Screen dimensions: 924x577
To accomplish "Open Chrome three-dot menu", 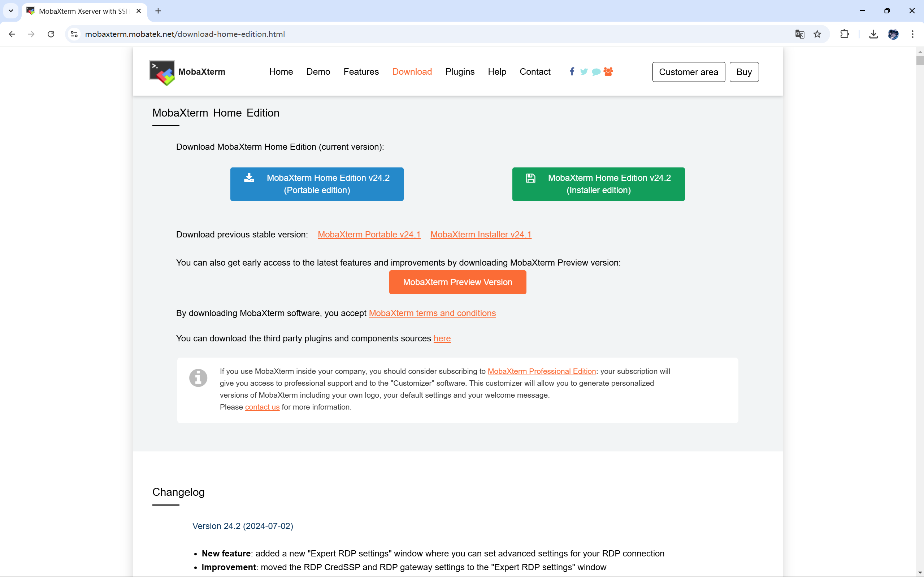I will 912,34.
